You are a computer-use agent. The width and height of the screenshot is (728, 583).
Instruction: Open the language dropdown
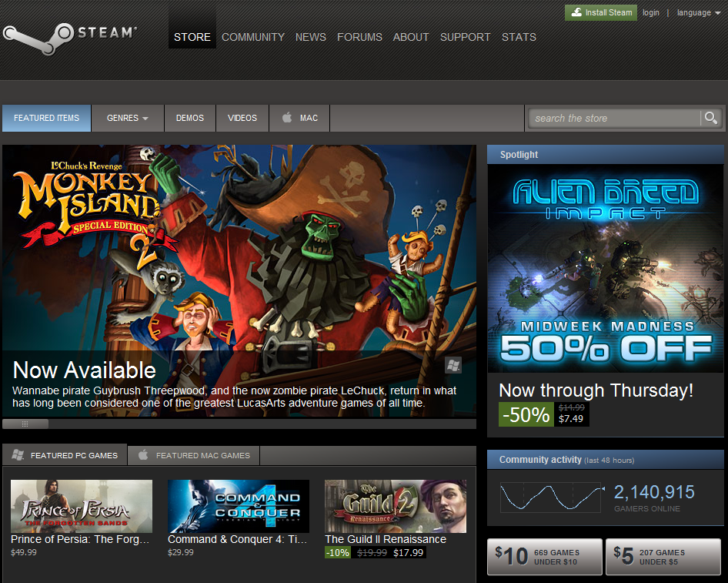(698, 12)
